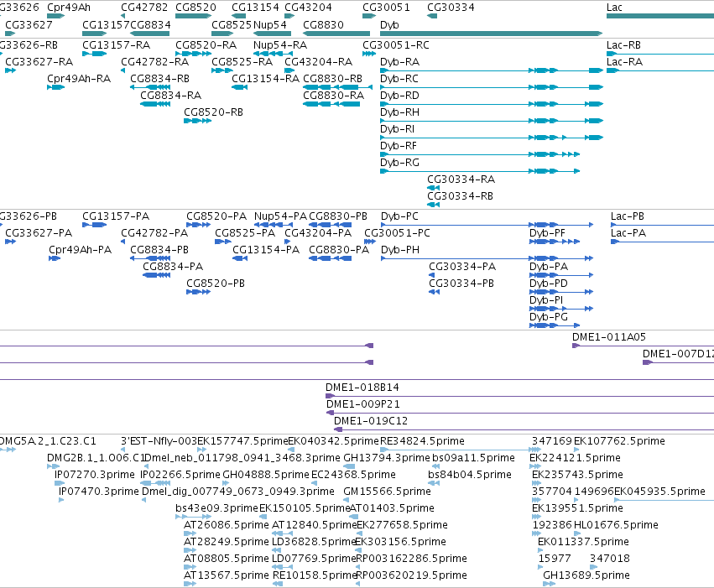The height and width of the screenshot is (588, 714).
Task: Click transcript Dyb-RH label
Action: click(399, 112)
